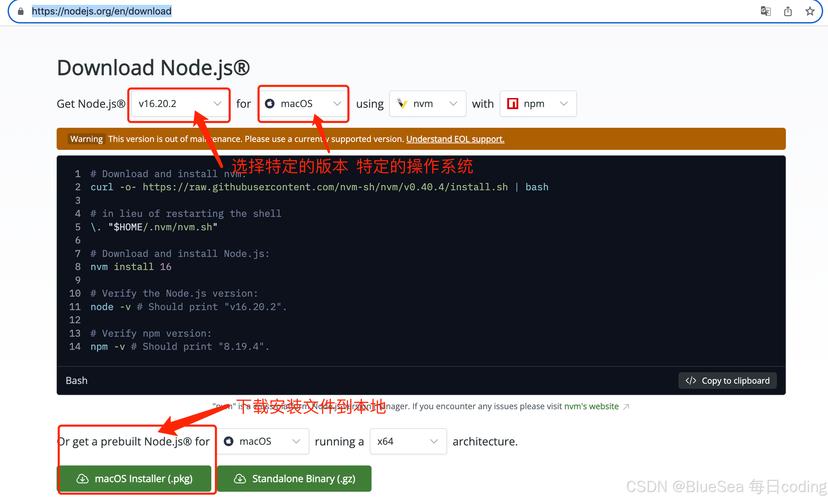Click the 'npm -v' code line
828x500 pixels.
tap(180, 347)
